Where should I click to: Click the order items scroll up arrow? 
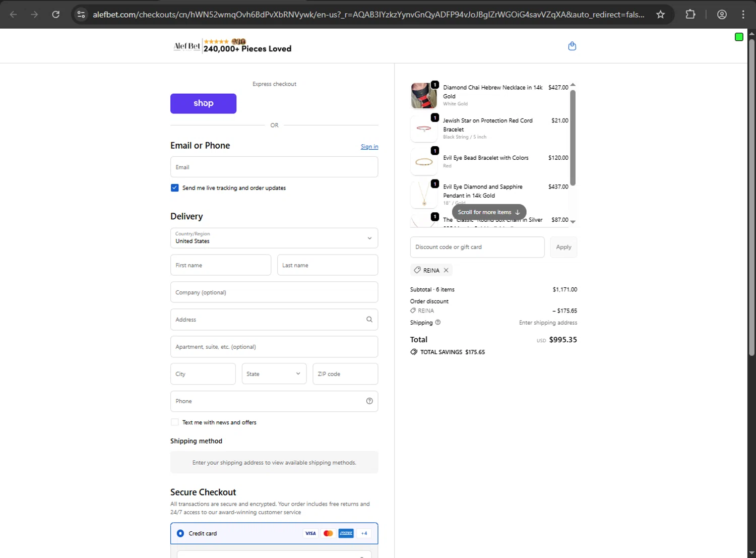point(573,85)
